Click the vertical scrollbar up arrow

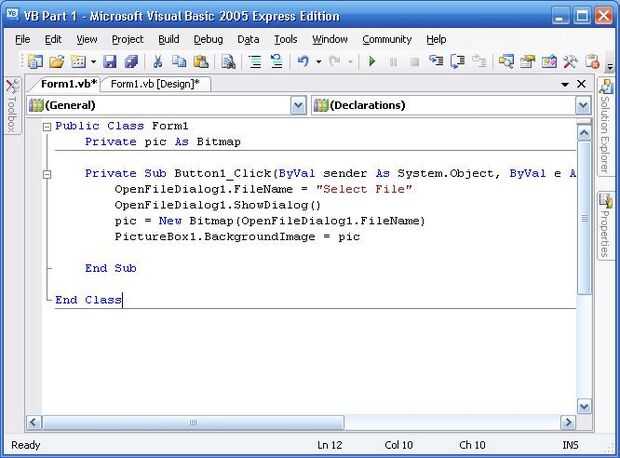(584, 133)
